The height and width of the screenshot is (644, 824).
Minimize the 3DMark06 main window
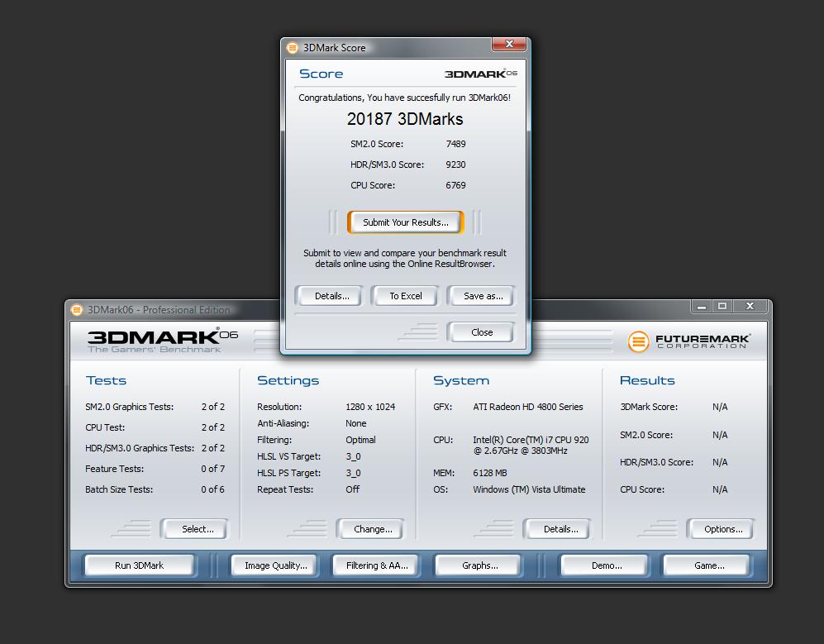click(702, 306)
